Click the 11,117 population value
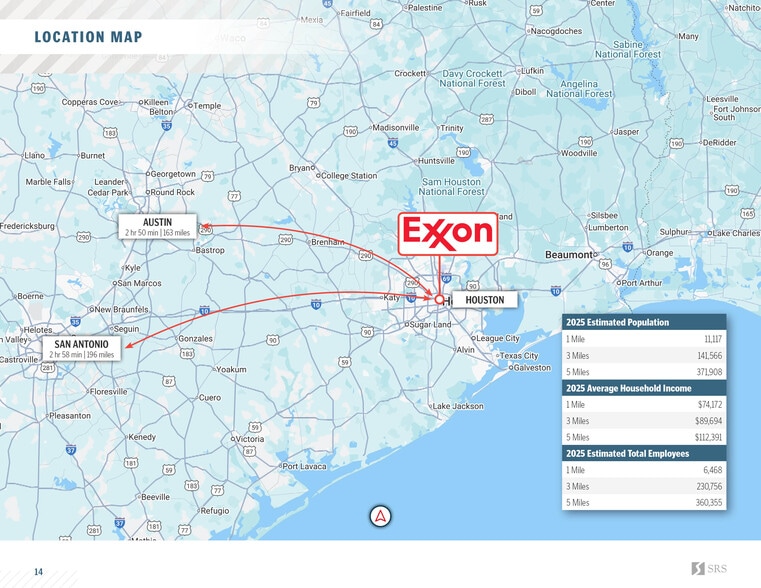Screen dimensions: 761x588 point(712,339)
